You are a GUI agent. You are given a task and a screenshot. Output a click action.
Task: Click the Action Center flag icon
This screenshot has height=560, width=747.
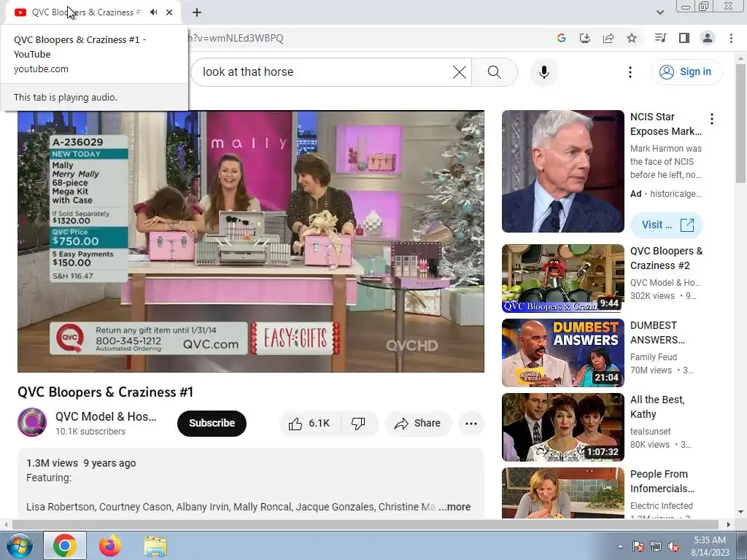(638, 546)
